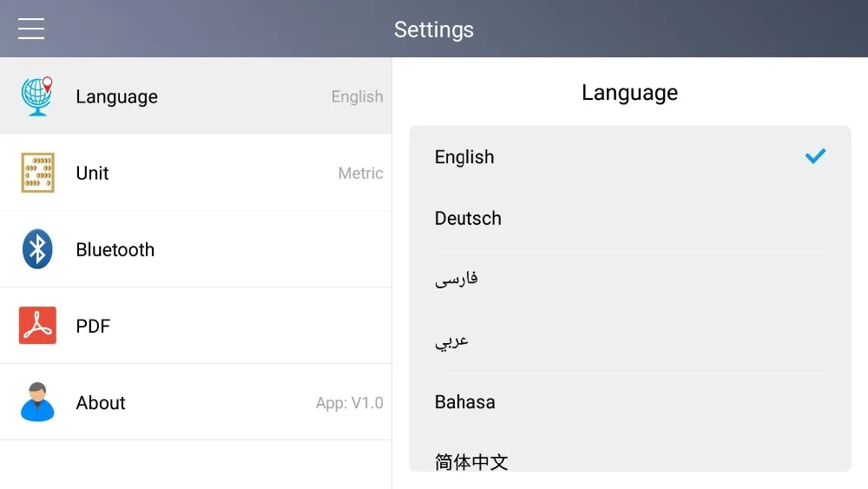Click the abacus Unit icon
This screenshot has width=868, height=489.
pyautogui.click(x=37, y=173)
